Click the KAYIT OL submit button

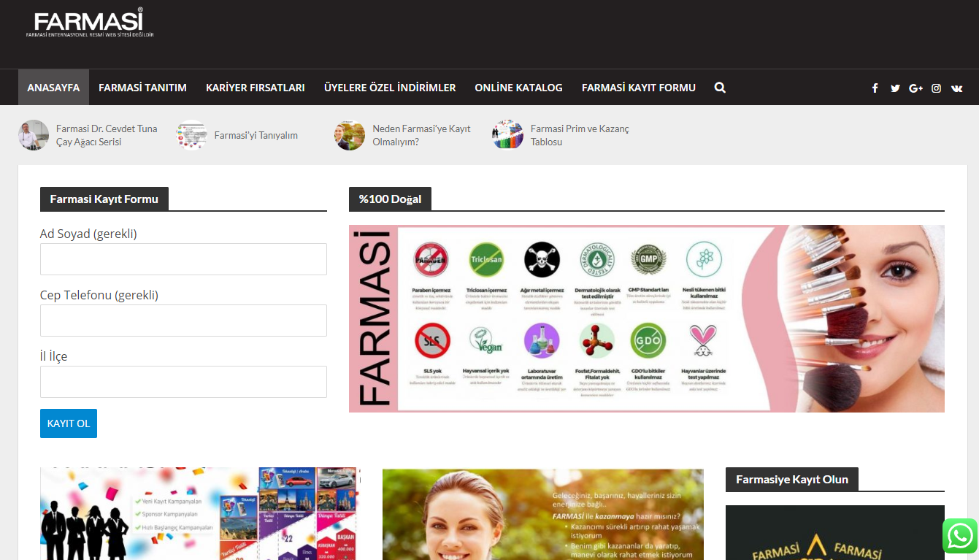pos(69,423)
